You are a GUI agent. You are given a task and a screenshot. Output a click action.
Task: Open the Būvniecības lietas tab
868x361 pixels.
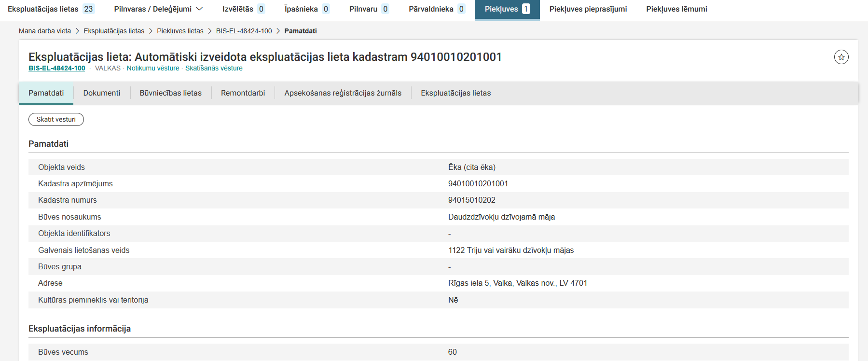(170, 93)
